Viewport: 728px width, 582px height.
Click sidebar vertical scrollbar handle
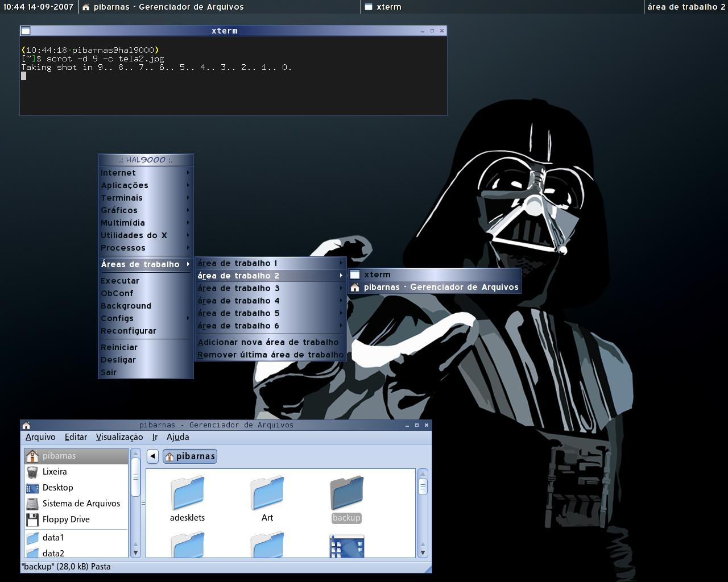[x=135, y=476]
